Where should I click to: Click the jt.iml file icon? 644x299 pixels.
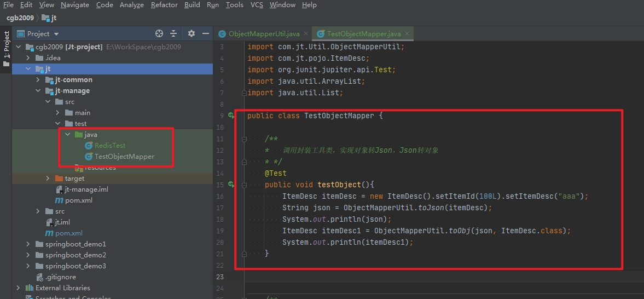pyautogui.click(x=49, y=222)
